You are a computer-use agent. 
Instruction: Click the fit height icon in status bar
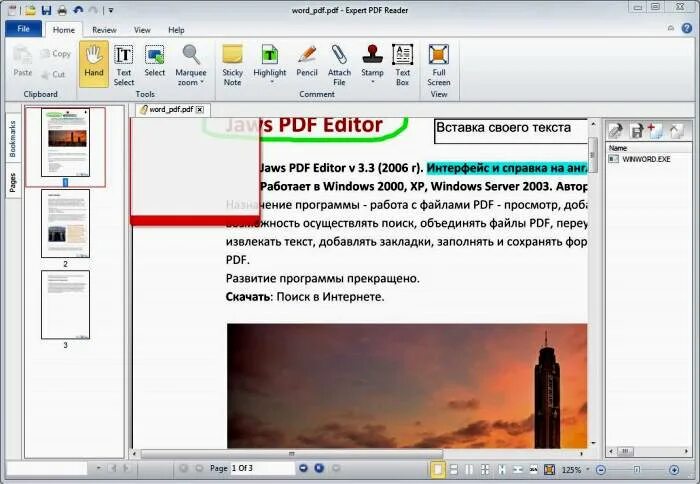click(501, 469)
